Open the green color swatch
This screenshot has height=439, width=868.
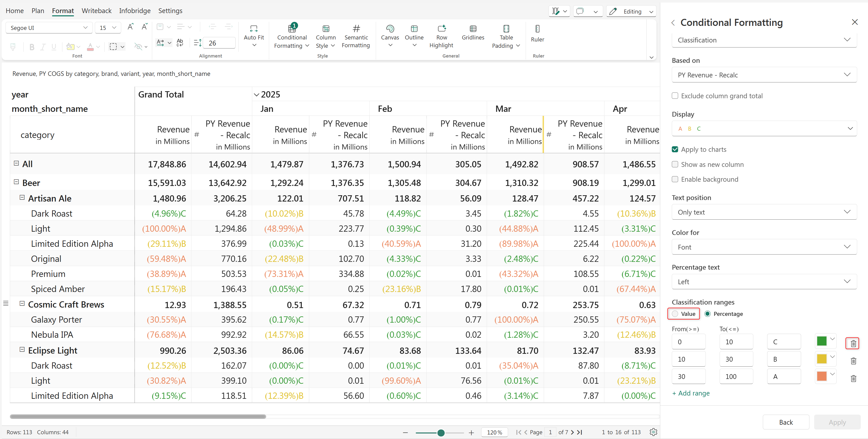point(822,341)
